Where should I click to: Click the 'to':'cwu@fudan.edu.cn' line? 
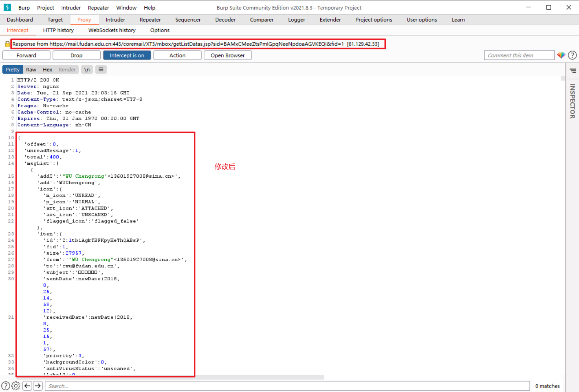pyautogui.click(x=81, y=266)
